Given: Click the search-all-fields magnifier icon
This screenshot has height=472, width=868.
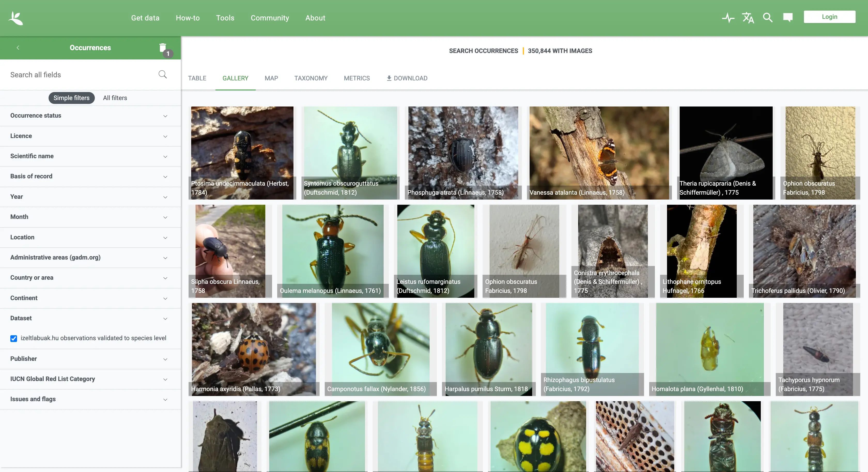Looking at the screenshot, I should 162,74.
